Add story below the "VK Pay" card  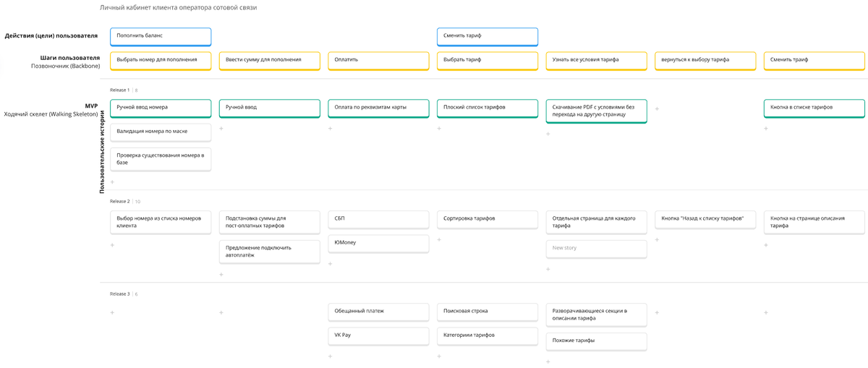pos(331,356)
